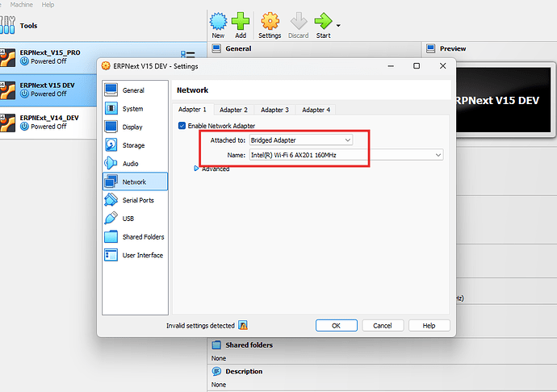Screen dimensions: 557x392
Task: Open Settings via the orange gear icon
Action: tap(270, 25)
